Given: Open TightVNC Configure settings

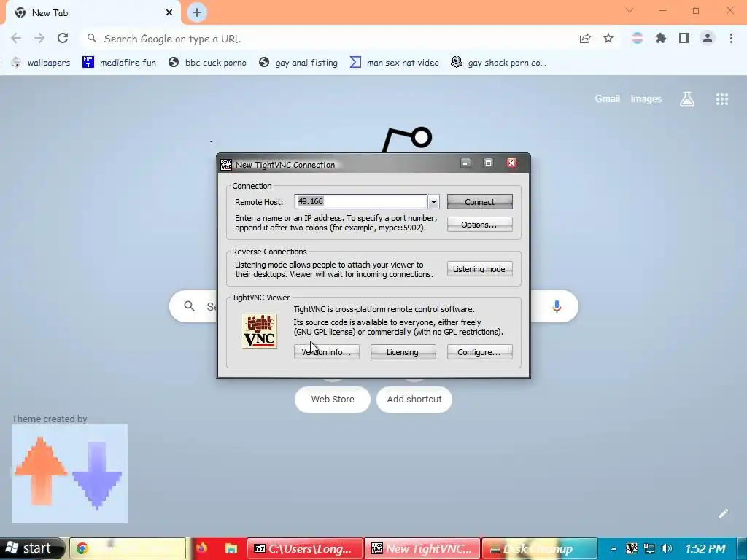Looking at the screenshot, I should coord(480,352).
